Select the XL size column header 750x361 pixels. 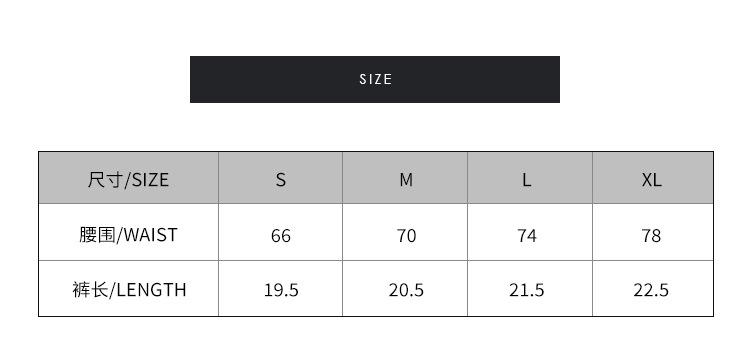[x=653, y=178]
